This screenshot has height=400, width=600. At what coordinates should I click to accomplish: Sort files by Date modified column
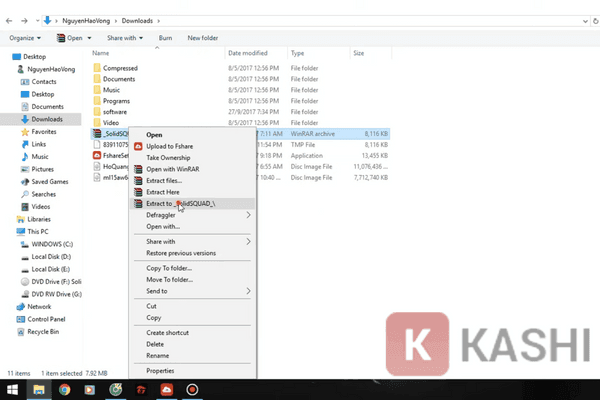(x=248, y=53)
